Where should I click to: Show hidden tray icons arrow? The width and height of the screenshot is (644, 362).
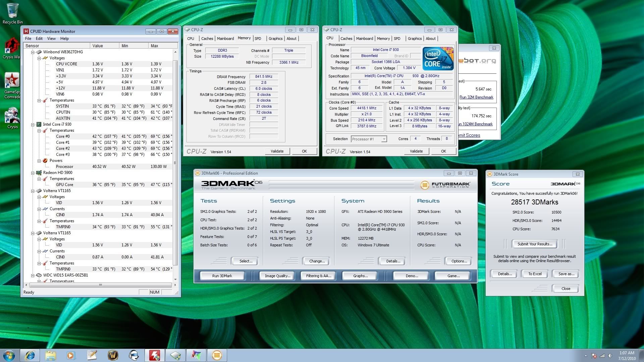tap(586, 356)
